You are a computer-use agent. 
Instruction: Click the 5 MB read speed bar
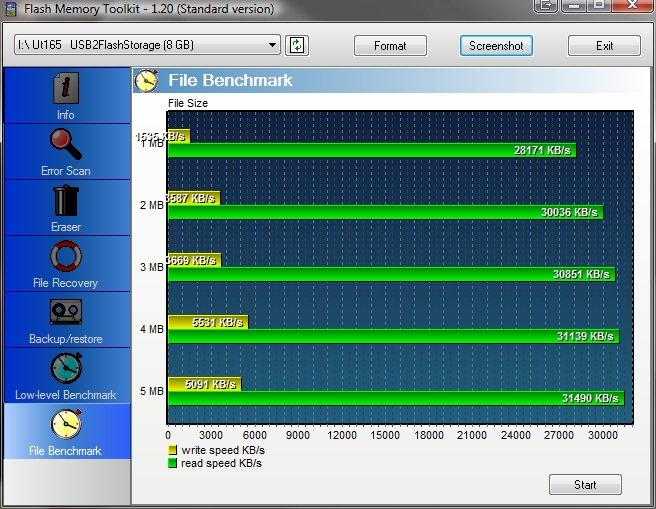tap(395, 398)
